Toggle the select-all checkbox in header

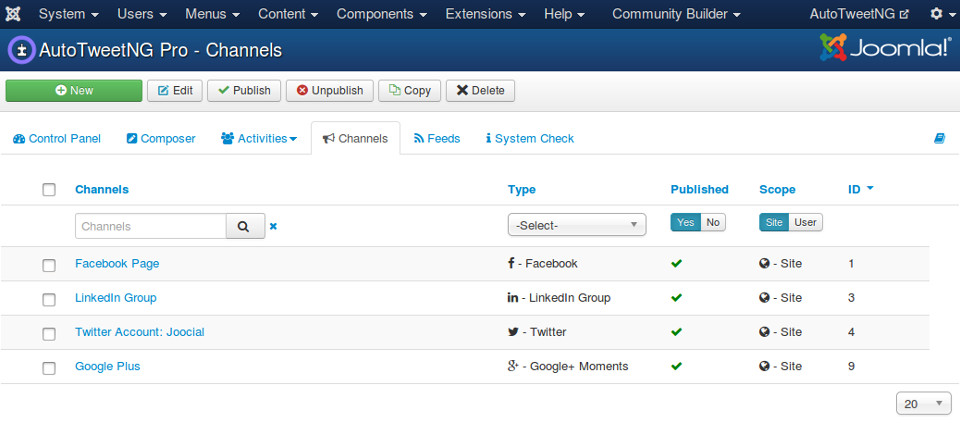pos(49,189)
